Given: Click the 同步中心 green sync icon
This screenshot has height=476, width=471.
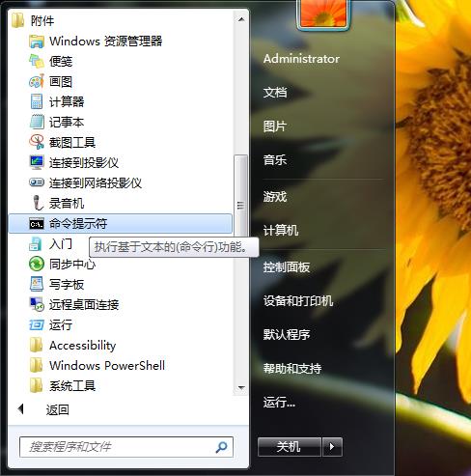Looking at the screenshot, I should point(37,264).
